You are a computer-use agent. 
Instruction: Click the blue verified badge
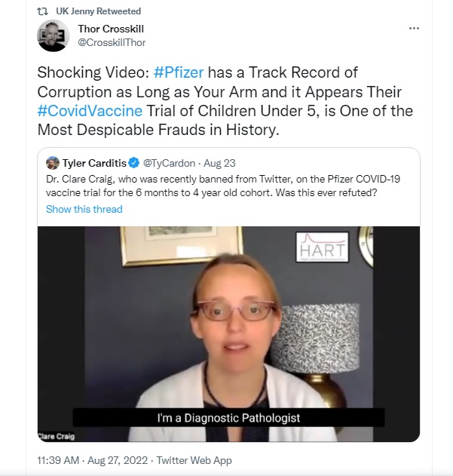click(133, 163)
